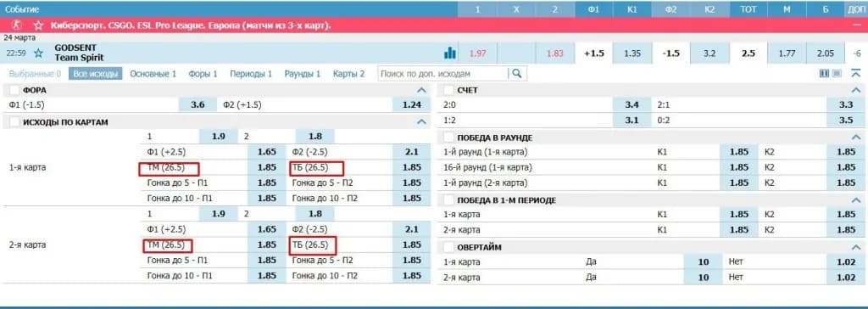Bet on score 2:0 at 3.4
This screenshot has height=309, width=868.
point(632,104)
